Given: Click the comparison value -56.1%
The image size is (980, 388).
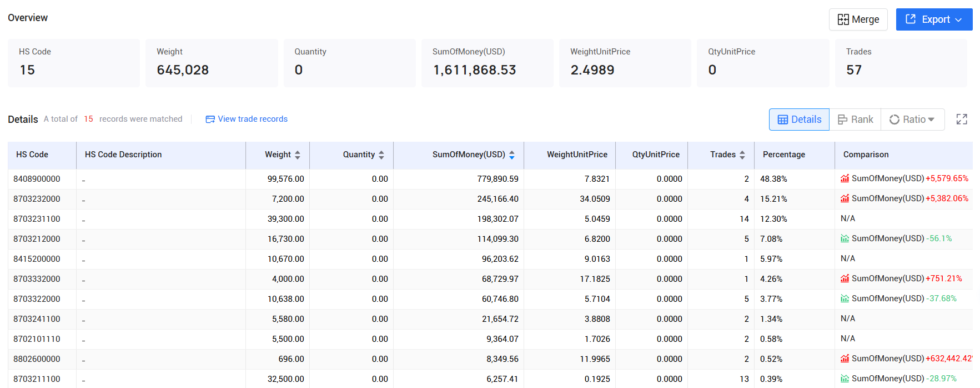Looking at the screenshot, I should pyautogui.click(x=939, y=238).
